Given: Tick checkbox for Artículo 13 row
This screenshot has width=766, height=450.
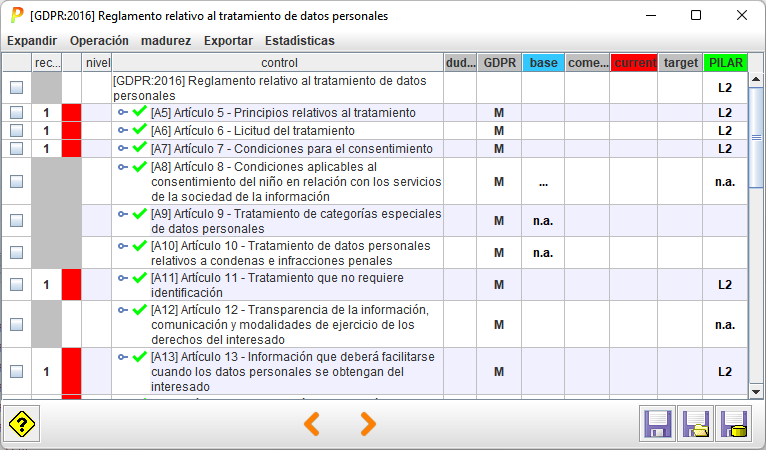Looking at the screenshot, I should (x=17, y=371).
